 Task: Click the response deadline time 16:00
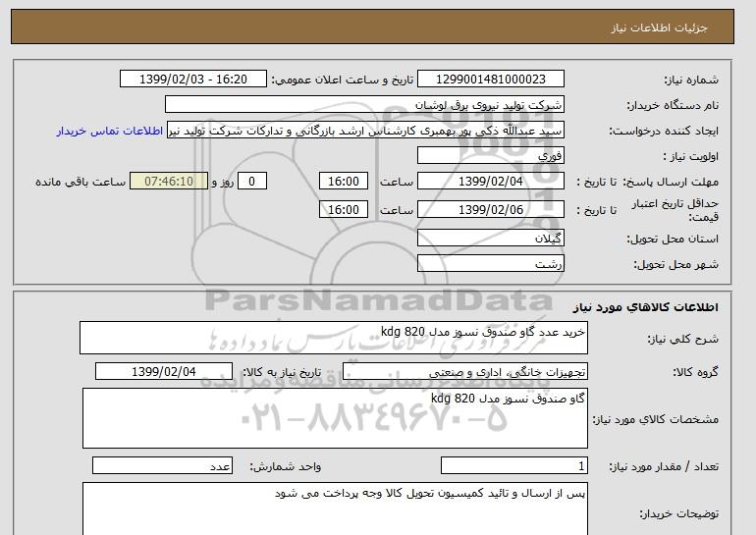pyautogui.click(x=344, y=182)
